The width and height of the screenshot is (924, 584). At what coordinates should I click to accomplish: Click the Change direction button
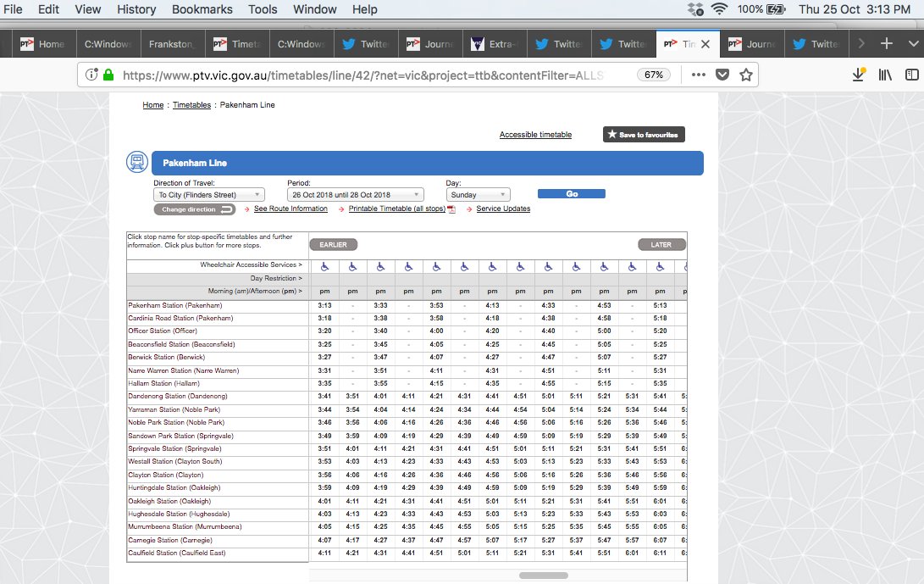click(x=195, y=209)
